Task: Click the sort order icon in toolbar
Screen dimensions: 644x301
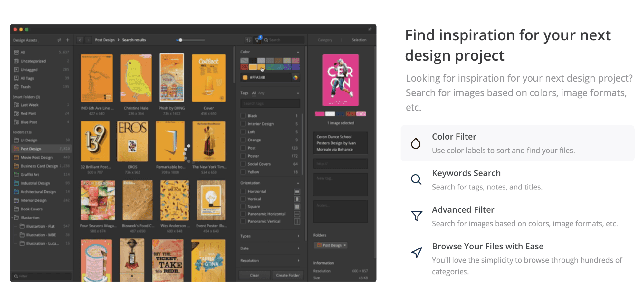Action: (248, 40)
